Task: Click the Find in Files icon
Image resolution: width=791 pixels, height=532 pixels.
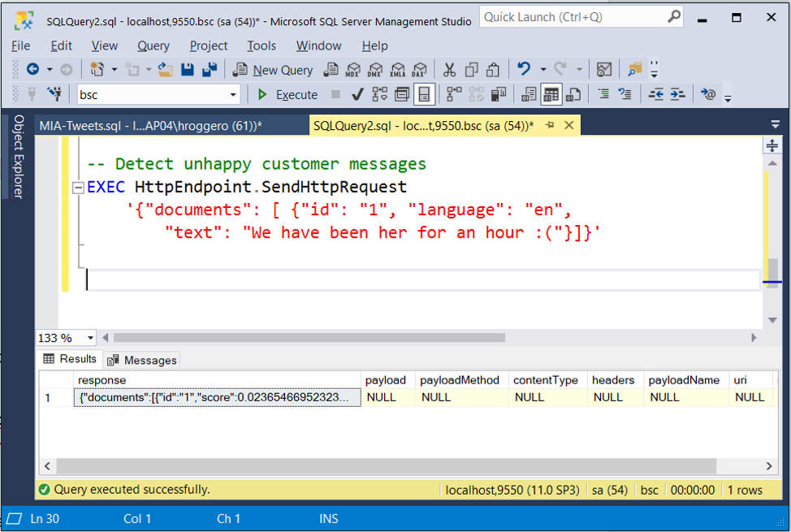Action: 634,69
